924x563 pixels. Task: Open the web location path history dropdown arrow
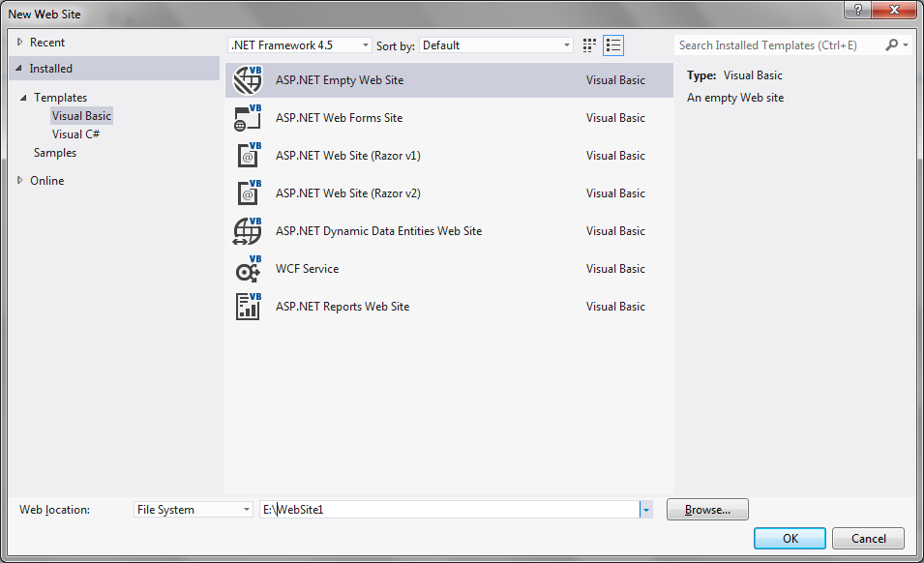(x=646, y=510)
